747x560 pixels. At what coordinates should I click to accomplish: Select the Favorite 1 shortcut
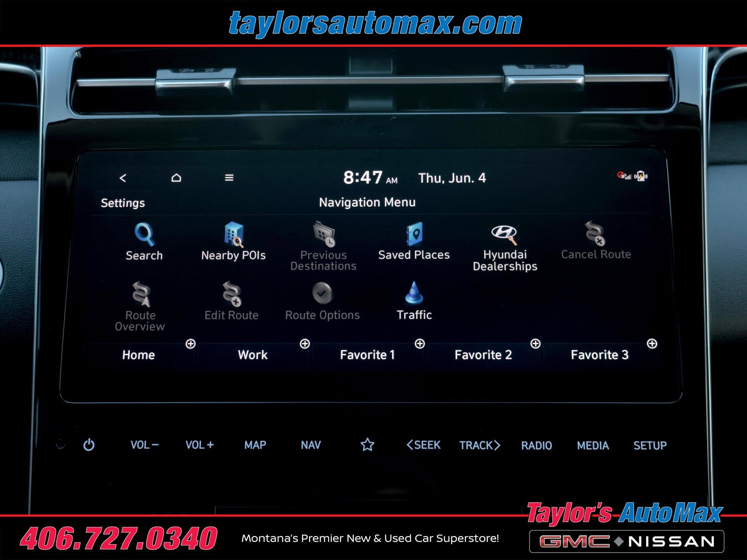367,355
